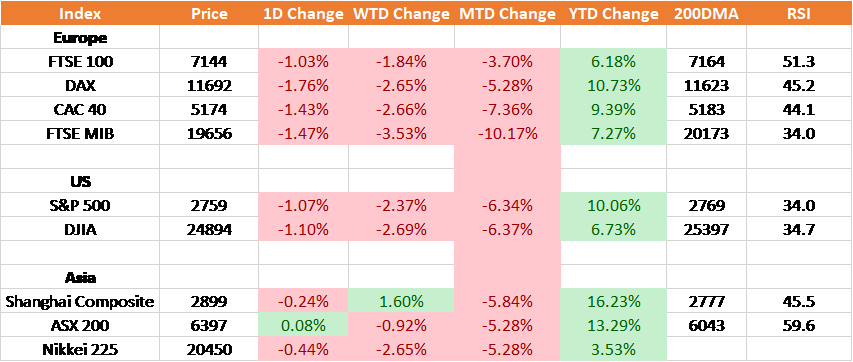853x362 pixels.
Task: Select CAC 40 MTD change -7.36%
Action: coord(507,109)
